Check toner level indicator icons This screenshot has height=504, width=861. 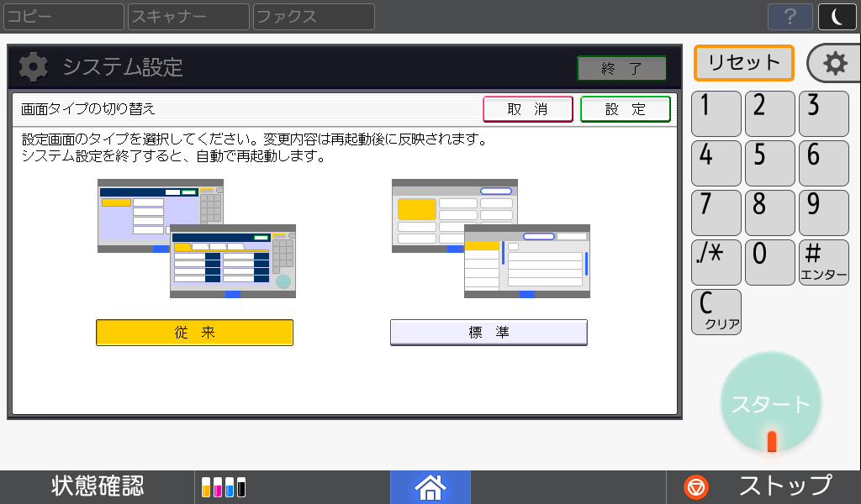pos(224,487)
